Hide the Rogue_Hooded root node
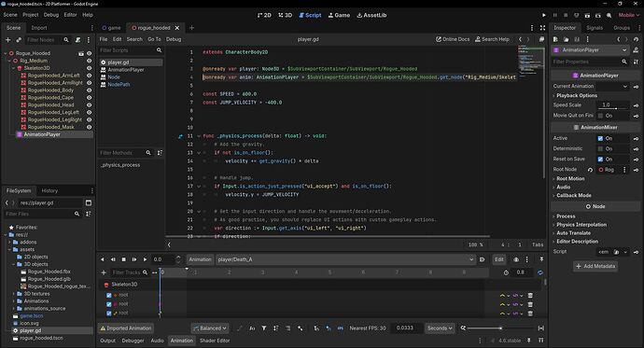Image resolution: width=644 pixels, height=348 pixels. 89,53
